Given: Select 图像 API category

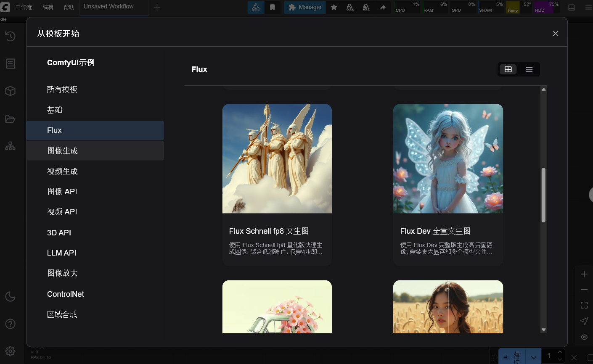Looking at the screenshot, I should coord(95,191).
